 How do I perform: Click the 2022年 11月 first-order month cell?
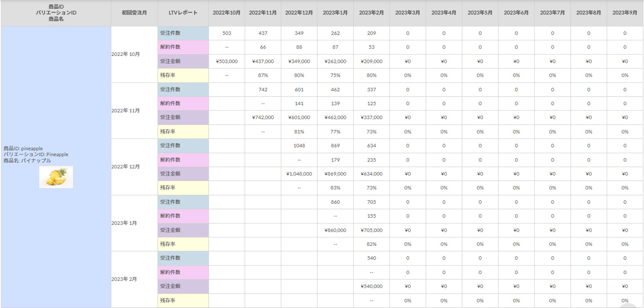tap(134, 111)
